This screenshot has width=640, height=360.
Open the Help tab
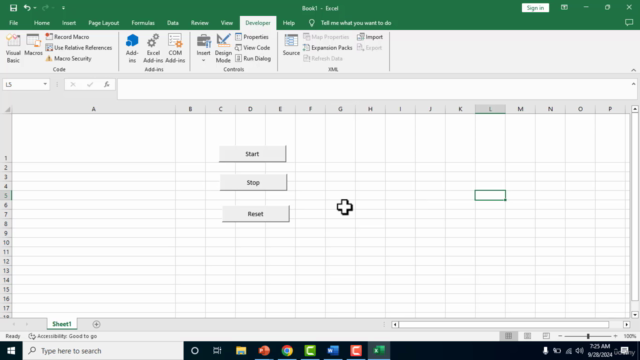pos(289,23)
